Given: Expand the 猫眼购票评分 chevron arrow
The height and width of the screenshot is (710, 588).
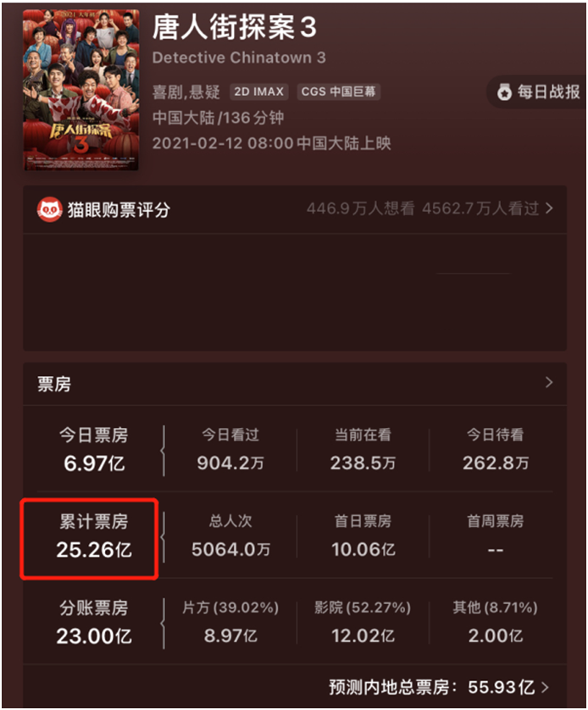Looking at the screenshot, I should click(x=549, y=208).
